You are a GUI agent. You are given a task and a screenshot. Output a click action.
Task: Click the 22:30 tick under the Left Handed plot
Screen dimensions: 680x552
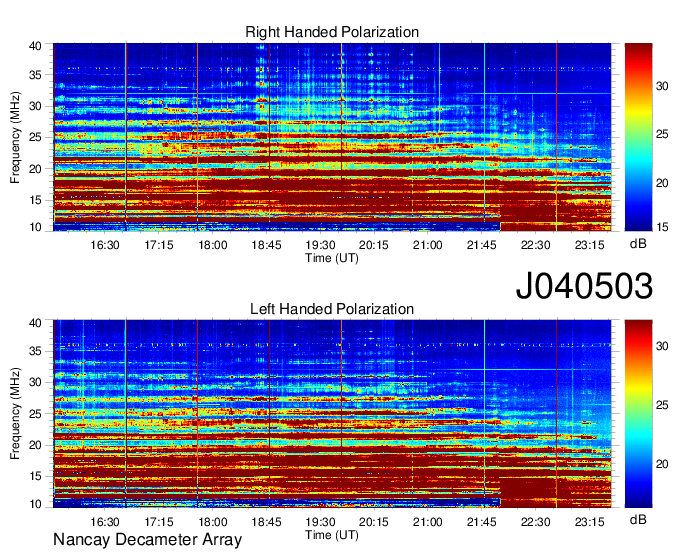pyautogui.click(x=535, y=522)
